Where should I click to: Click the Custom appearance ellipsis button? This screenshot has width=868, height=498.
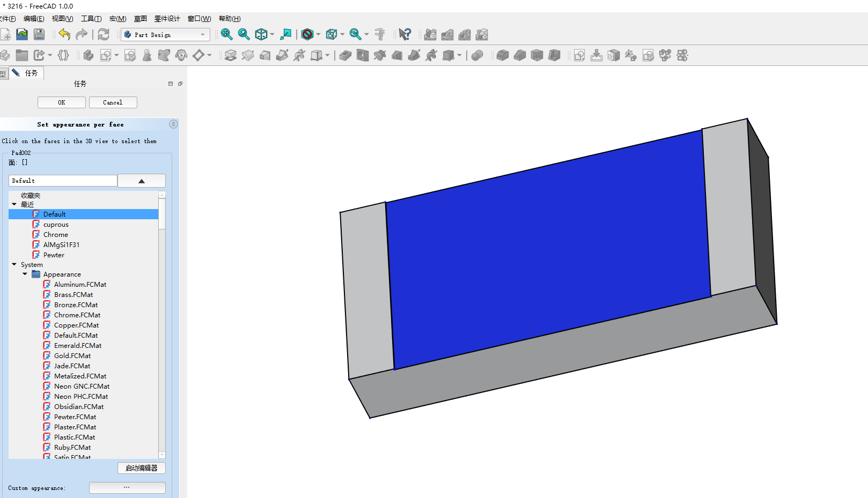[x=127, y=488]
